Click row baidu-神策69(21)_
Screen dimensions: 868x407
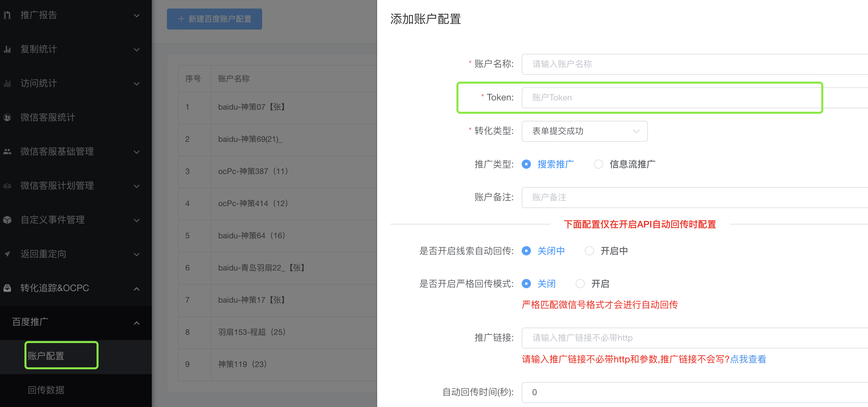tap(277, 139)
